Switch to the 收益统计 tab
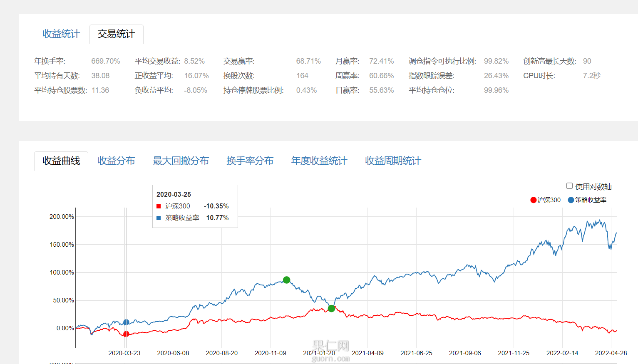 pos(61,34)
